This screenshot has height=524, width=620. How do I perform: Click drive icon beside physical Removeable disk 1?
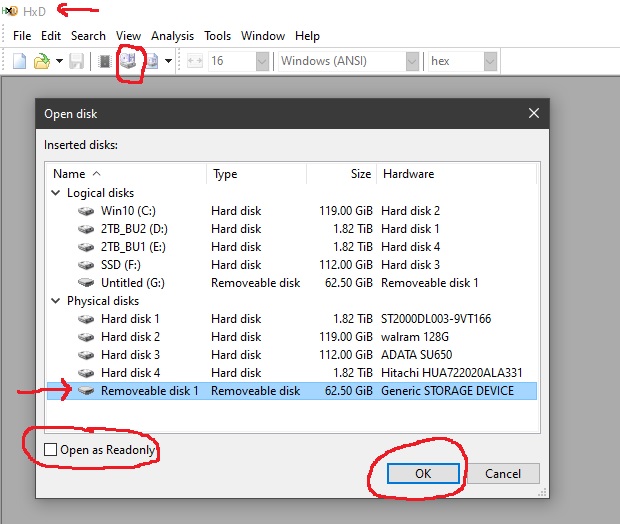click(x=86, y=391)
